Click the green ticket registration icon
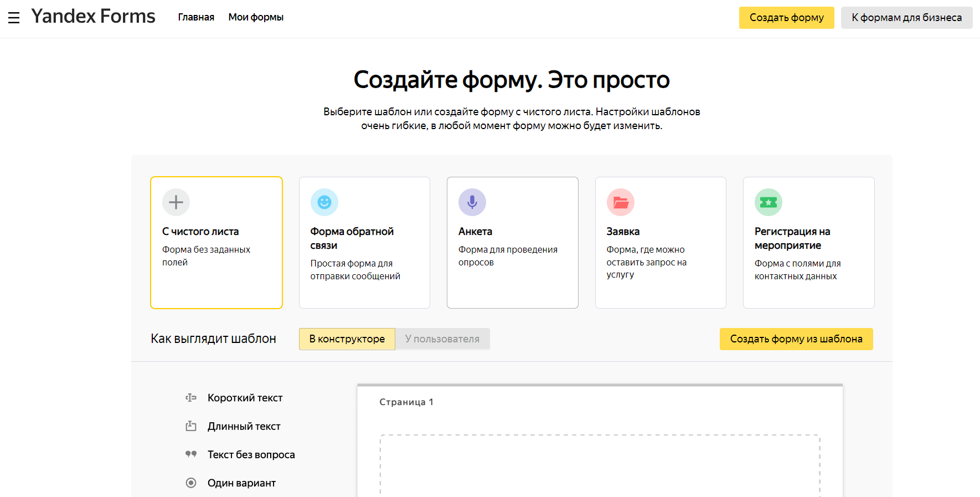The height and width of the screenshot is (497, 980). click(768, 202)
